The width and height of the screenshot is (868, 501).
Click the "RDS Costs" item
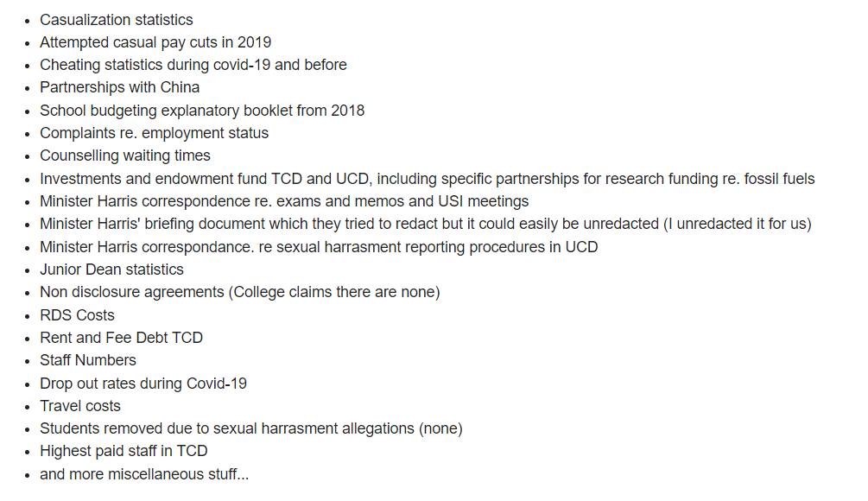click(77, 315)
